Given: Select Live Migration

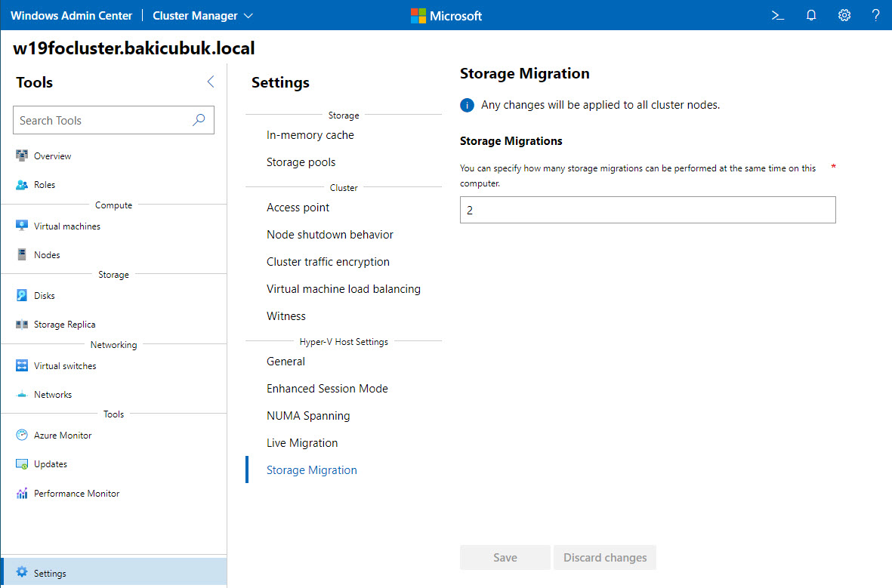Looking at the screenshot, I should point(302,443).
